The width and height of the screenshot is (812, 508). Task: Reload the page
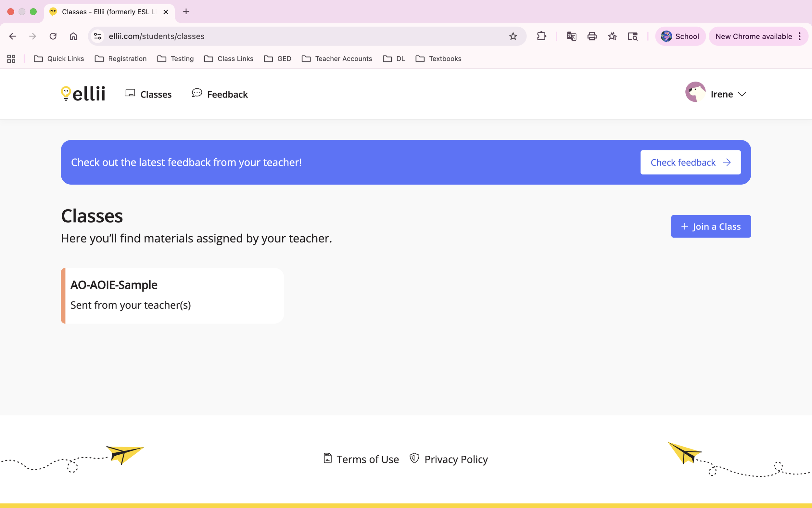point(53,36)
